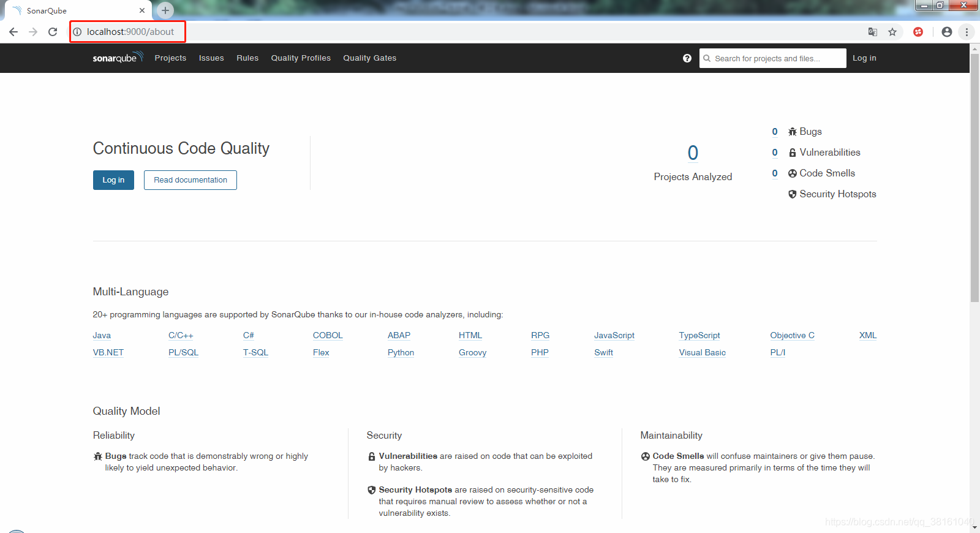
Task: Open a new browser tab with plus
Action: [165, 10]
